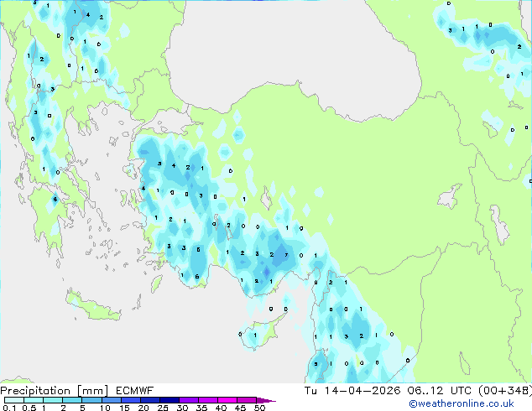Pick the 0.1–0.5 mm legend swatch
This screenshot has width=532, height=411.
(14, 400)
